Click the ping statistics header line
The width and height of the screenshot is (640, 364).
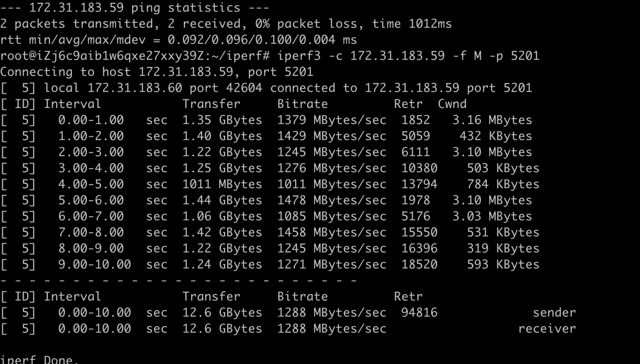point(134,8)
